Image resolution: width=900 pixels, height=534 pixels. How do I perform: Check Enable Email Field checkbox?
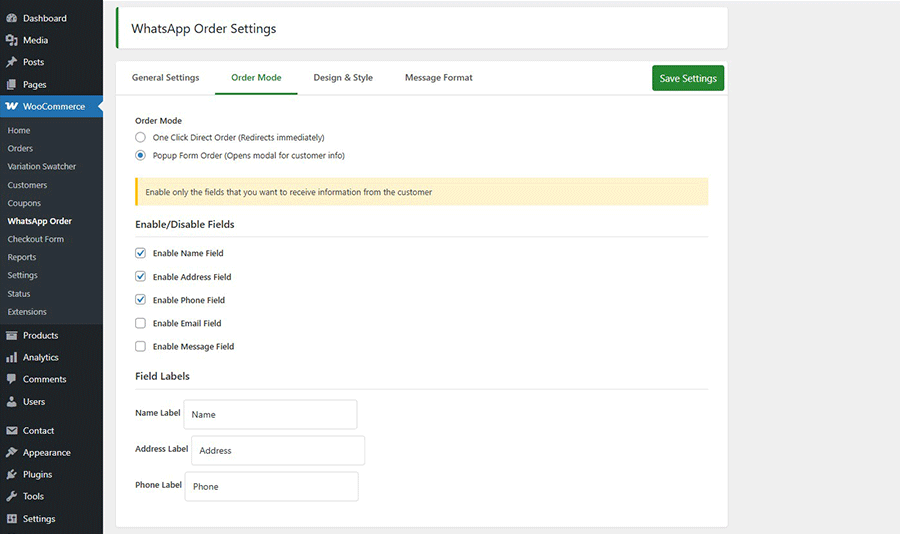tap(140, 323)
